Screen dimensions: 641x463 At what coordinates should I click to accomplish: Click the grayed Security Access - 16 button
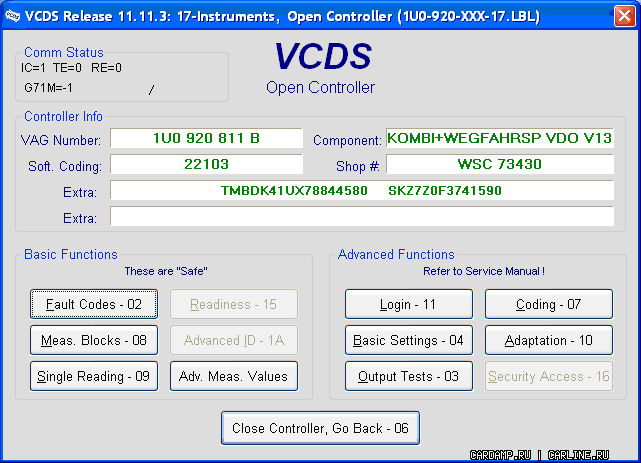point(549,376)
